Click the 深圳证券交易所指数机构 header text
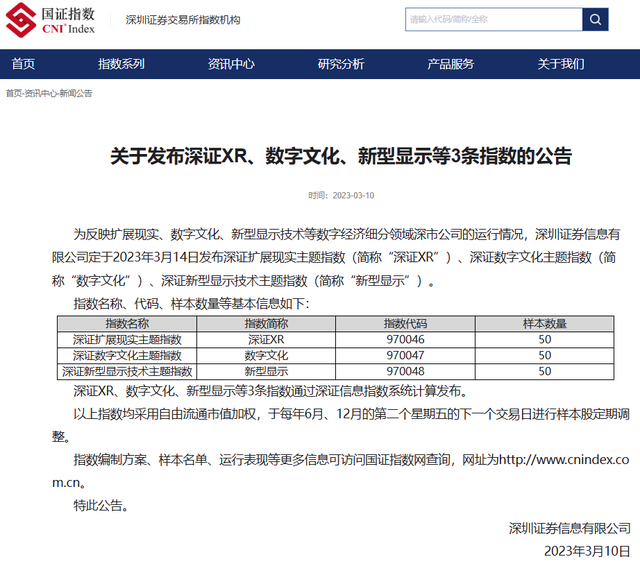Screen dimensions: 640x566 (x=183, y=20)
